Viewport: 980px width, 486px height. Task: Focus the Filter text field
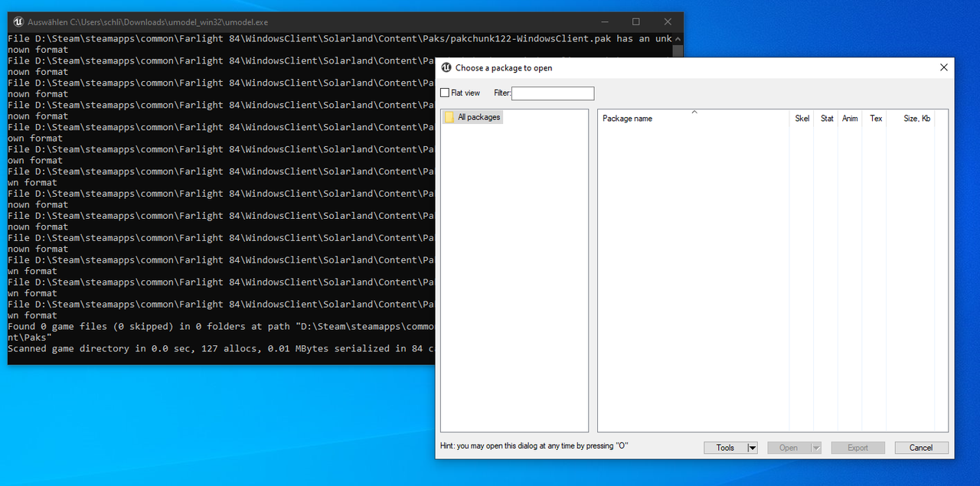[x=553, y=93]
